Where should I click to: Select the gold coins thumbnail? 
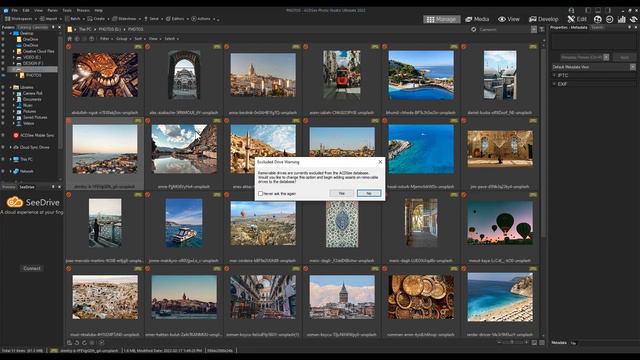[x=421, y=297]
